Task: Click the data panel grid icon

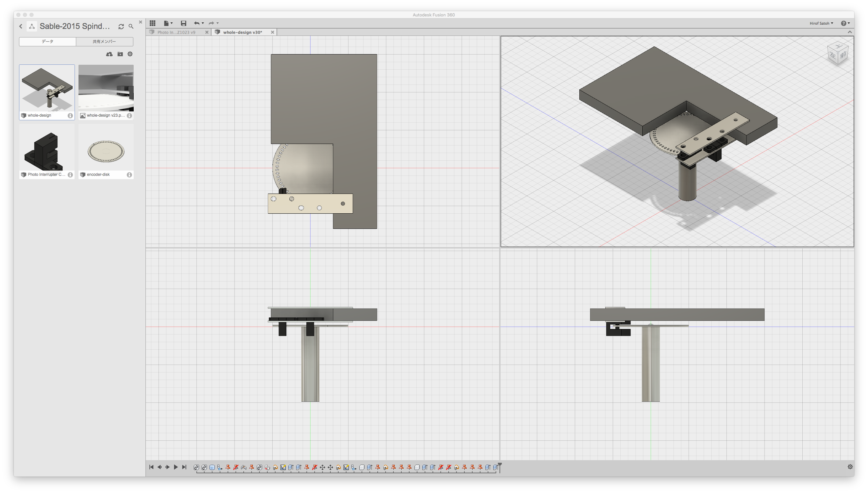Action: click(x=153, y=23)
